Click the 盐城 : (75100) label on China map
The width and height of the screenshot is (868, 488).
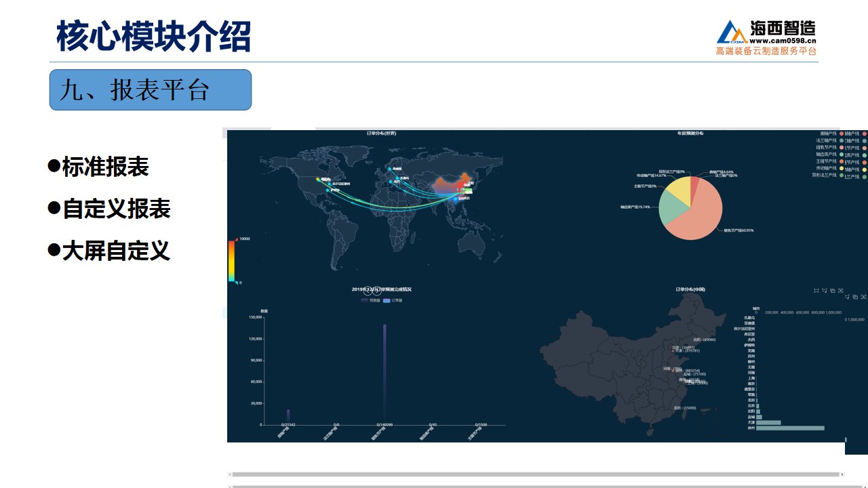(x=694, y=374)
